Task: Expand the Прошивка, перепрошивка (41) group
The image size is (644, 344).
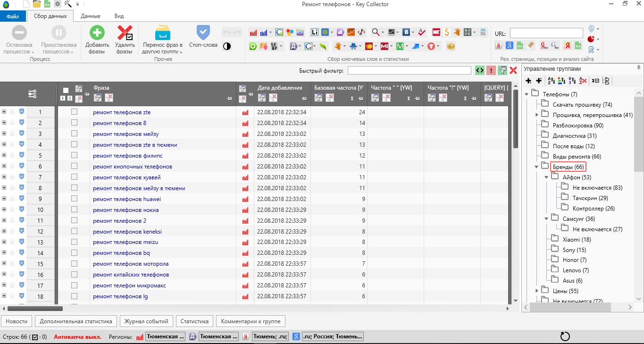Action: tap(536, 115)
